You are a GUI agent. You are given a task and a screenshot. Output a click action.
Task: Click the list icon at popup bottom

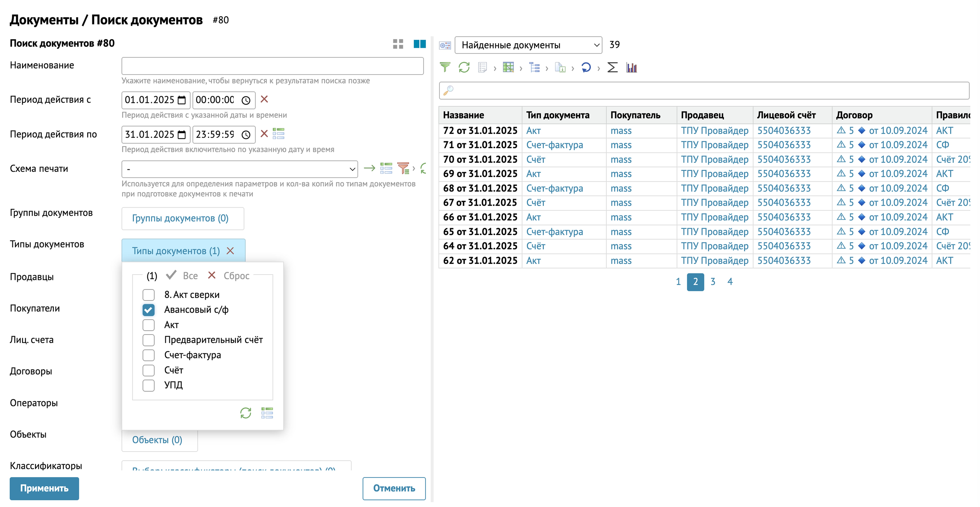267,413
